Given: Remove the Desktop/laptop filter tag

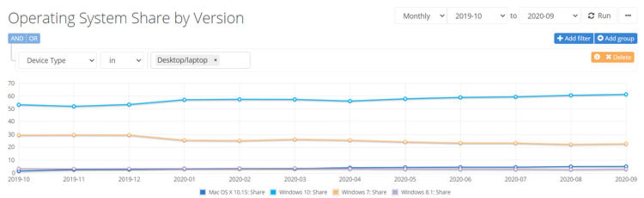Looking at the screenshot, I should pos(215,60).
